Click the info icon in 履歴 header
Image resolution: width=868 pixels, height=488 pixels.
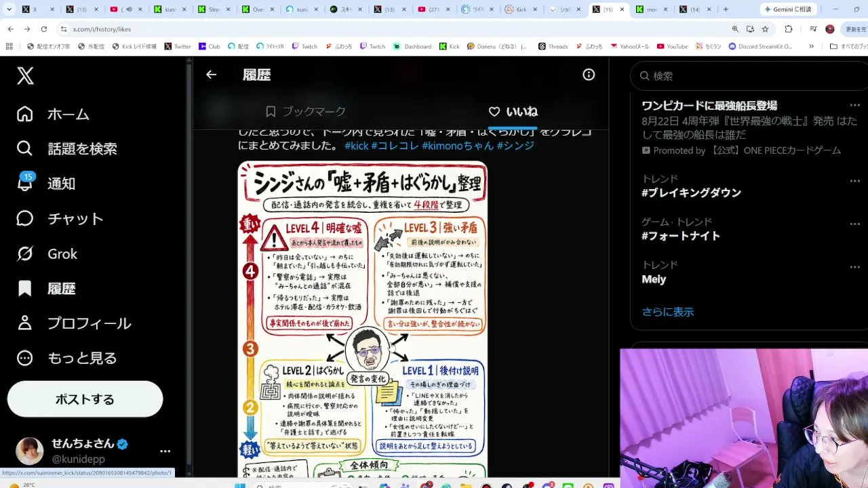589,75
